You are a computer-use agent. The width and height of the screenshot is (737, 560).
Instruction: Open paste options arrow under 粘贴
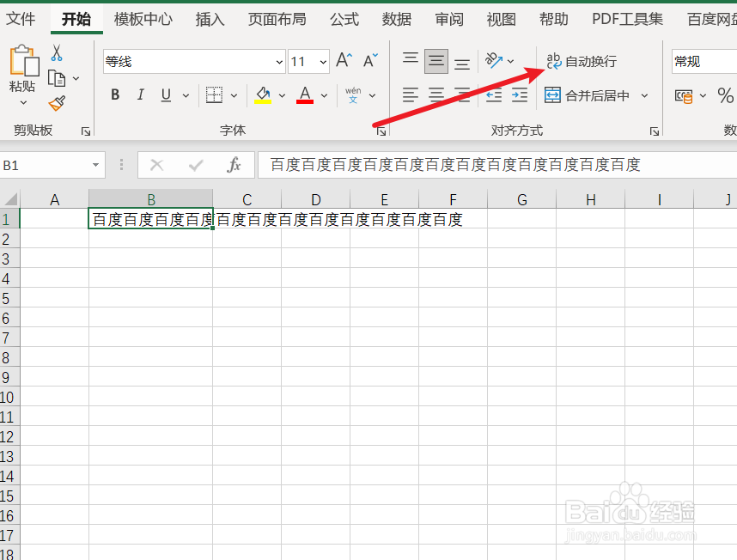(x=23, y=102)
